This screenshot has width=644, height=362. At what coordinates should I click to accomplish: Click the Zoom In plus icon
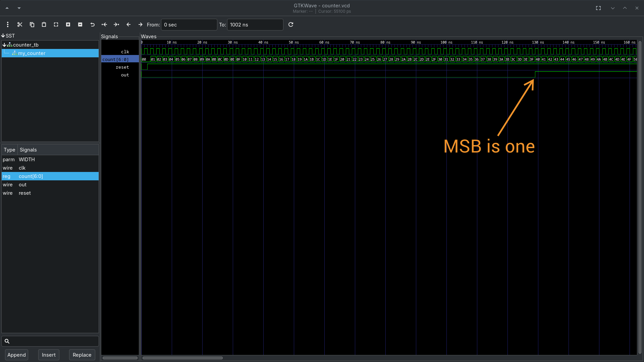[68, 24]
